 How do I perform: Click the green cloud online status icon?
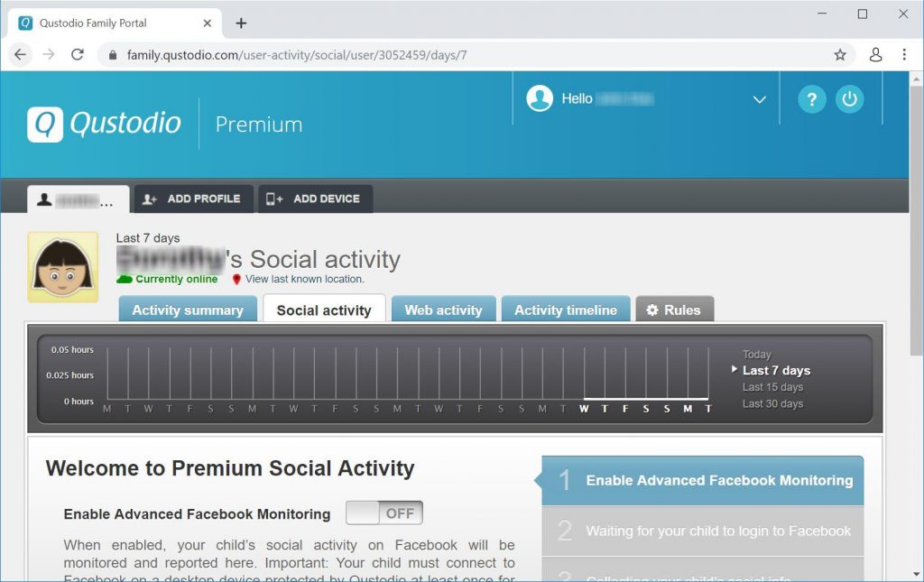125,279
